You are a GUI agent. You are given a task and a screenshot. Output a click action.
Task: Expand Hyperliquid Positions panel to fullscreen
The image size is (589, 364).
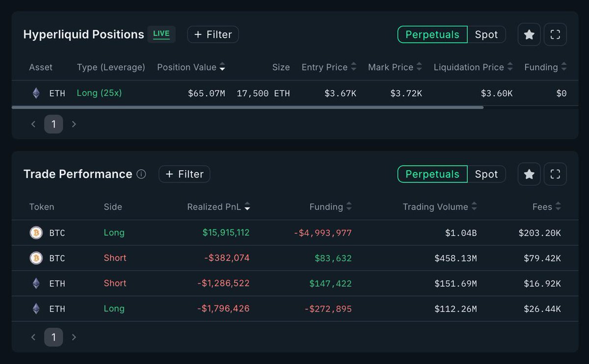pos(555,35)
